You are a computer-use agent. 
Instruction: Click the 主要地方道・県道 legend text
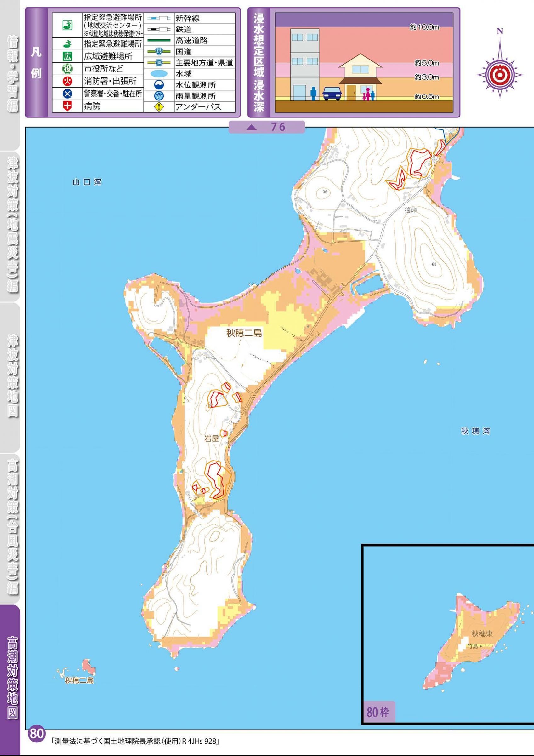click(204, 63)
